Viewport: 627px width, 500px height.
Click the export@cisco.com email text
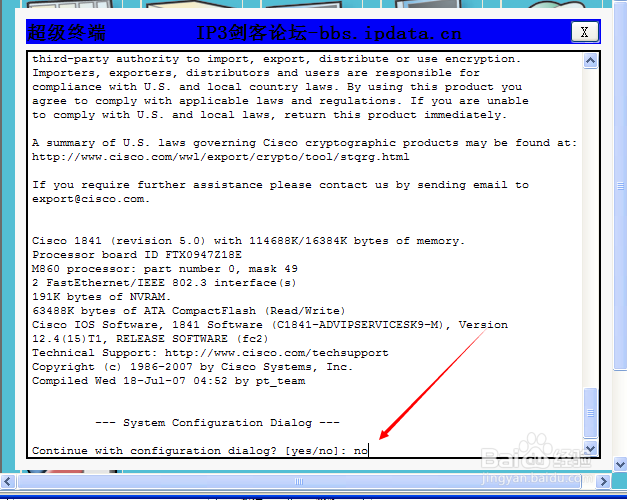91,199
